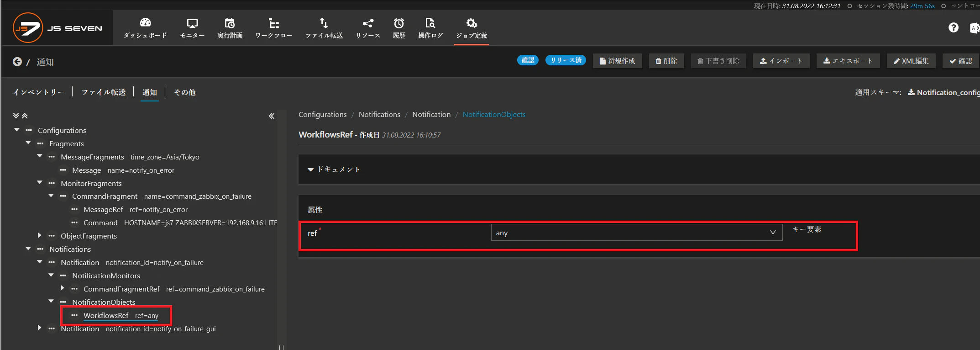Collapse the Fragments tree node
This screenshot has width=980, height=350.
[x=28, y=143]
